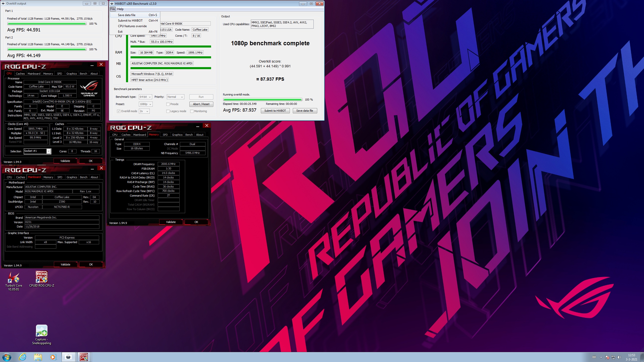Viewport: 644px width, 362px height.
Task: Open the Windows Start menu orb
Action: click(7, 357)
